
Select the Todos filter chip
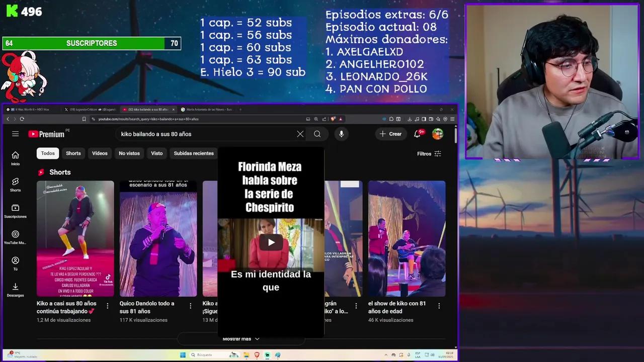coord(48,153)
